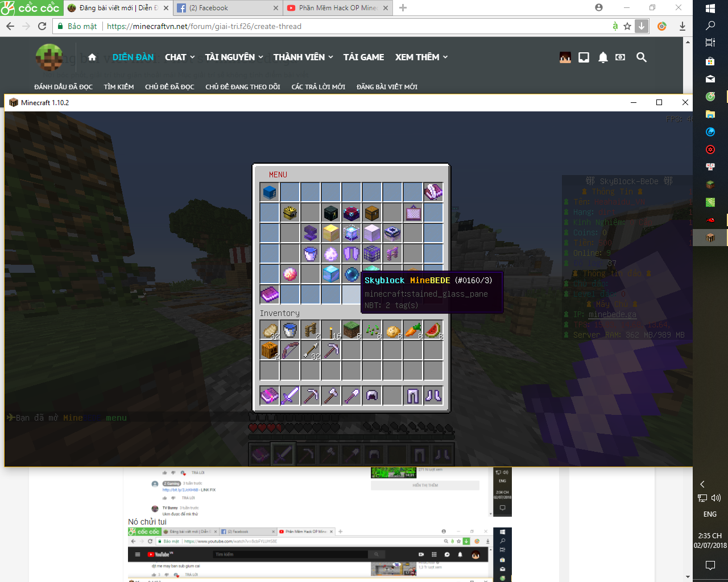Viewport: 728px width, 582px height.
Task: Click the water bucket in MENU grid
Action: [x=311, y=253]
